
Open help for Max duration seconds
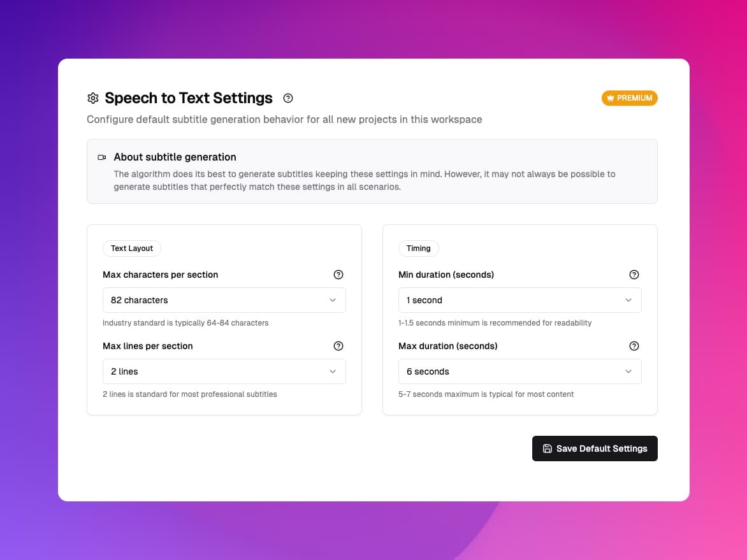(x=634, y=346)
